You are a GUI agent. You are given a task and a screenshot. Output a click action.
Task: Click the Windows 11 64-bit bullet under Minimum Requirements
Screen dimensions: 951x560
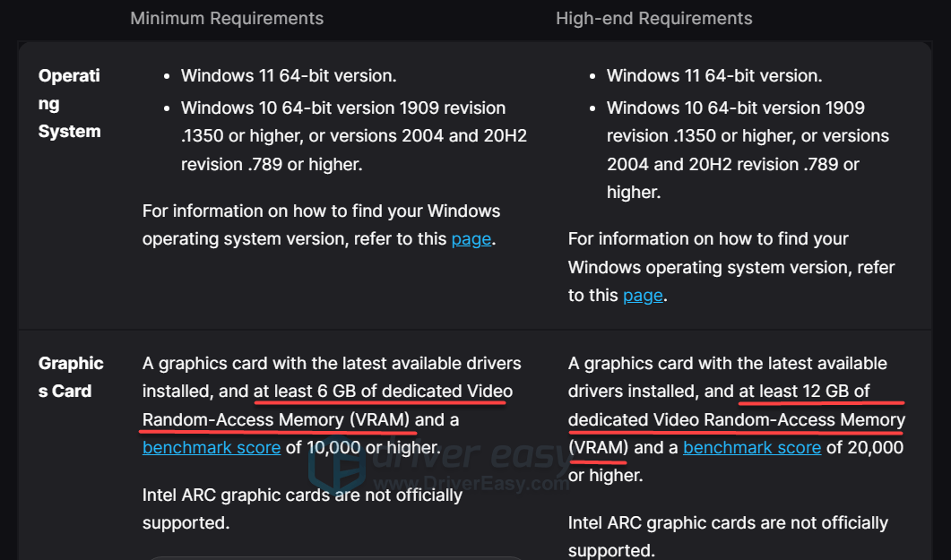(289, 76)
